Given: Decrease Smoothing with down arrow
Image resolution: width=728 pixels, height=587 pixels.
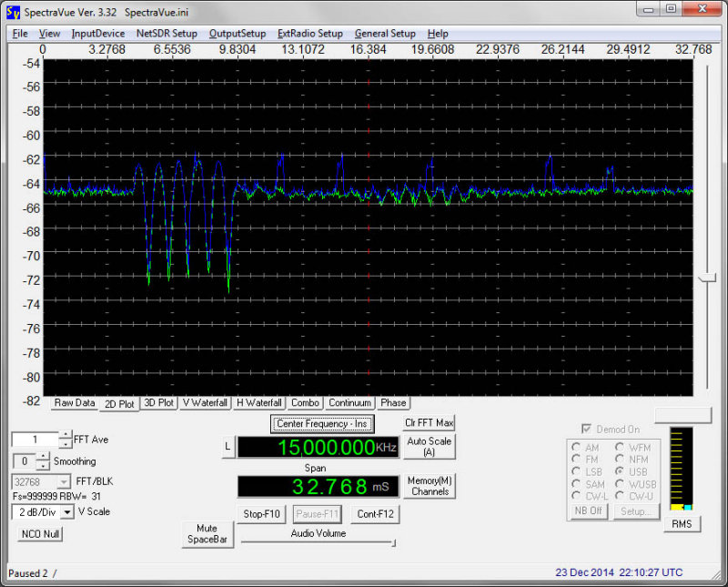Looking at the screenshot, I should (x=43, y=465).
